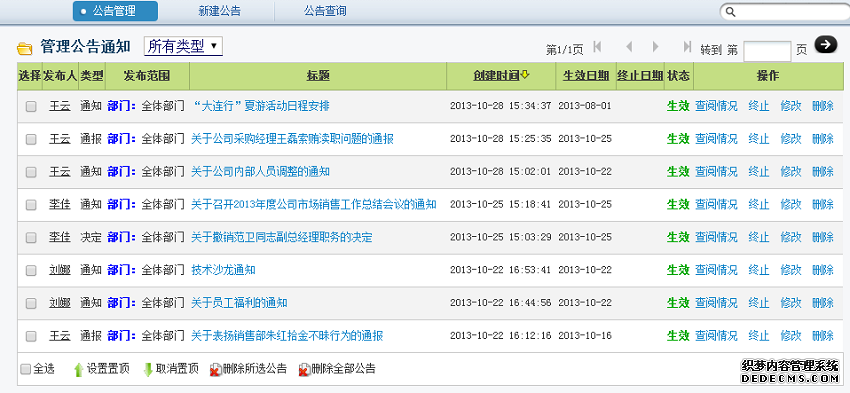The width and height of the screenshot is (850, 393).
Task: Click the 决定 type cell
Action: [91, 237]
